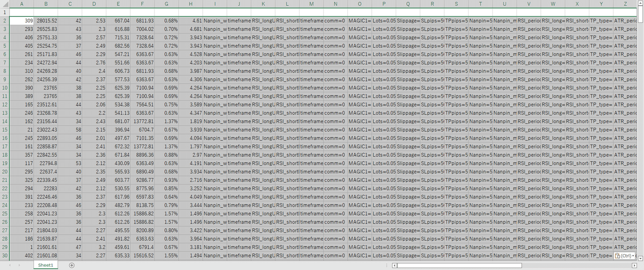Select column V header
The width and height of the screenshot is (644, 270).
pos(529,4)
